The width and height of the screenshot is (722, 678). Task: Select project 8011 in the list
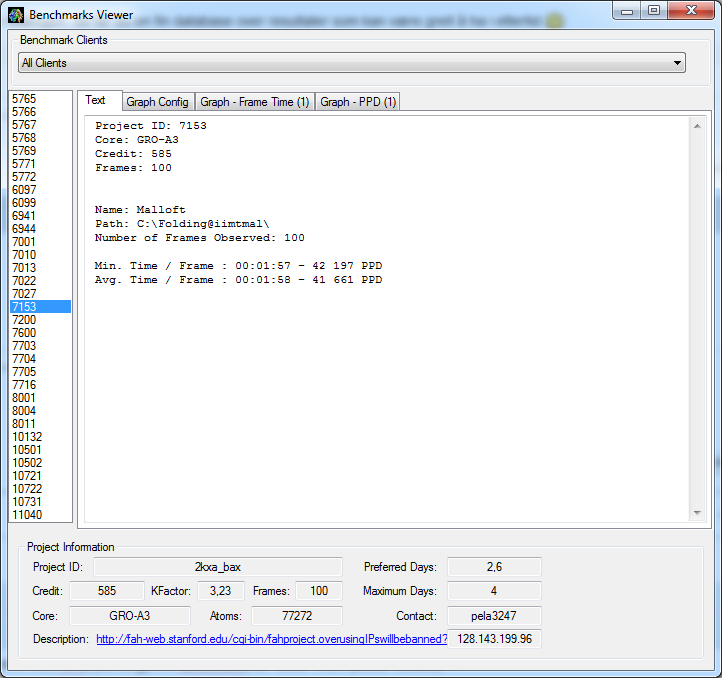pos(40,423)
